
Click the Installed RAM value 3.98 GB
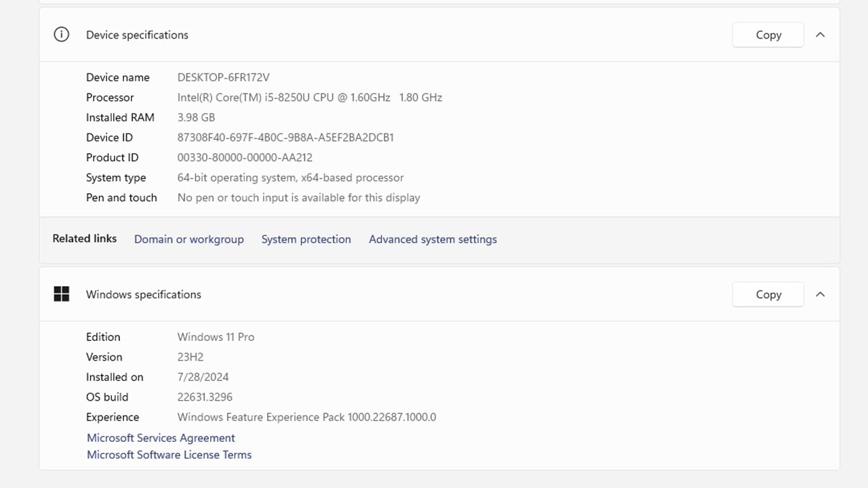(x=196, y=118)
